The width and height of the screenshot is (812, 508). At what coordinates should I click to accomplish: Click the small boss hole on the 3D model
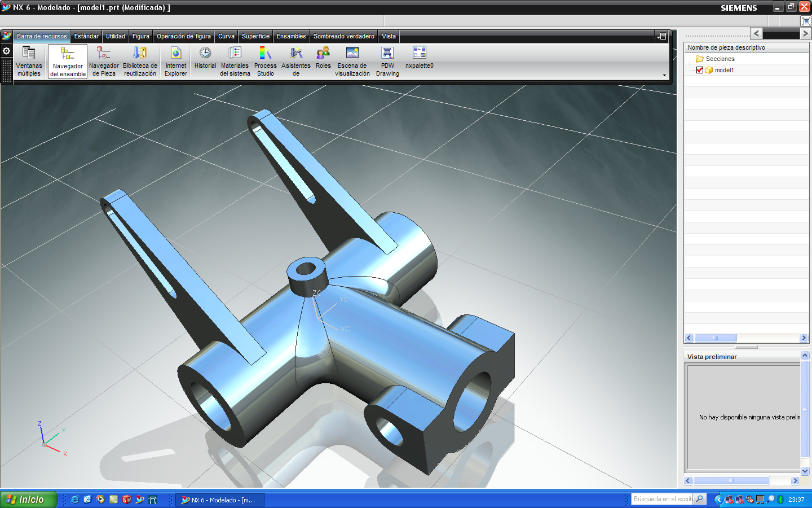tap(306, 268)
